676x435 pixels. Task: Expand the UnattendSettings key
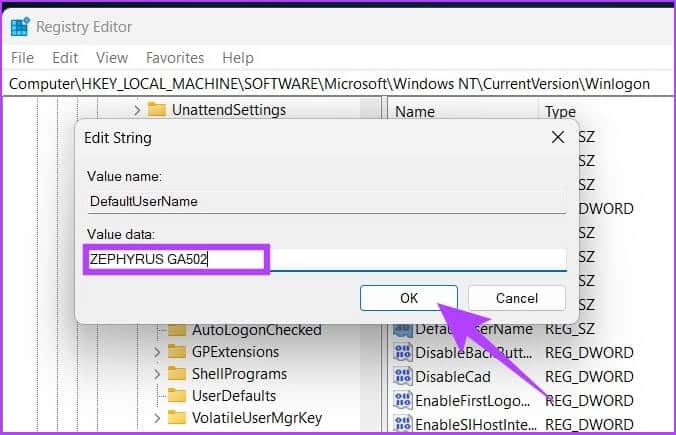(137, 110)
